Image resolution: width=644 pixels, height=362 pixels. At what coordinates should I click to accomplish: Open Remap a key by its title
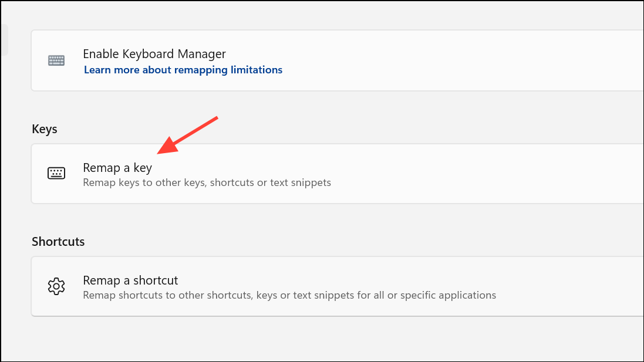[117, 168]
